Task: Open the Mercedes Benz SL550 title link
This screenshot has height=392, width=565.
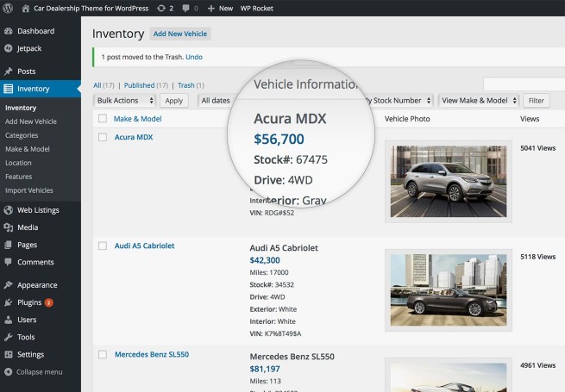Action: point(152,355)
